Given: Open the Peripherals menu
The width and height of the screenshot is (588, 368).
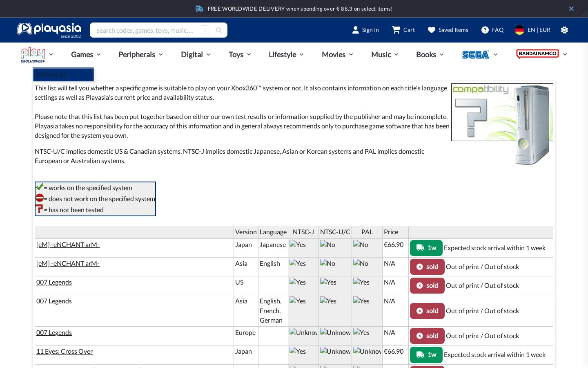Looking at the screenshot, I should coord(140,54).
